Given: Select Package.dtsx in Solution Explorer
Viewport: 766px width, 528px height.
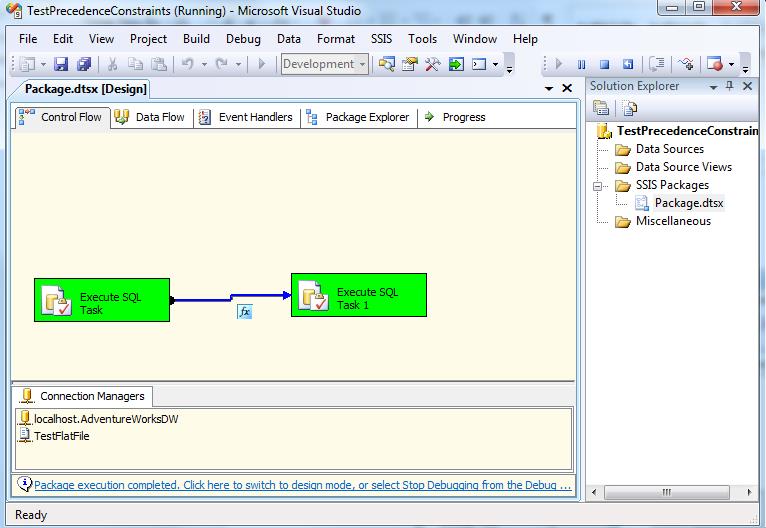Looking at the screenshot, I should pyautogui.click(x=688, y=203).
